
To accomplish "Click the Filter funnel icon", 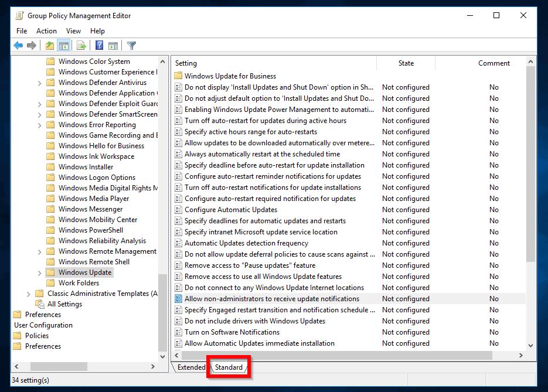I will pos(131,46).
